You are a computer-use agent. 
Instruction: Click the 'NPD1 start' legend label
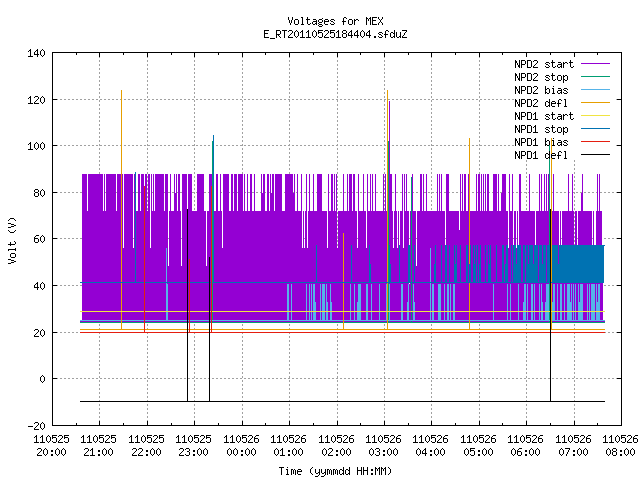click(544, 116)
